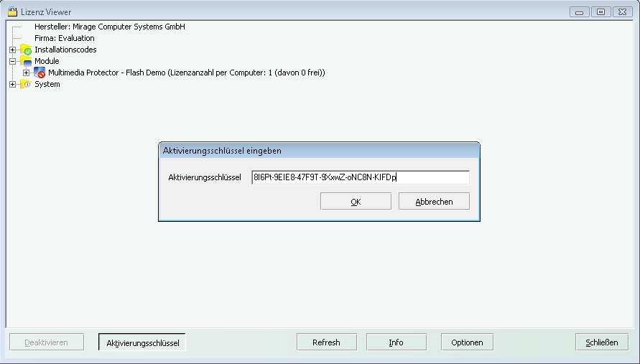
Task: Expand the Installationscodes tree node
Action: (12, 50)
